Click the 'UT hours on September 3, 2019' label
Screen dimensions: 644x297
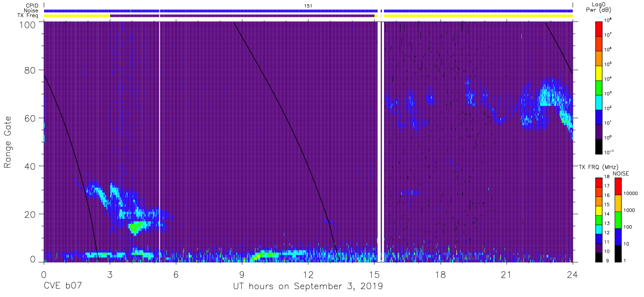point(308,287)
